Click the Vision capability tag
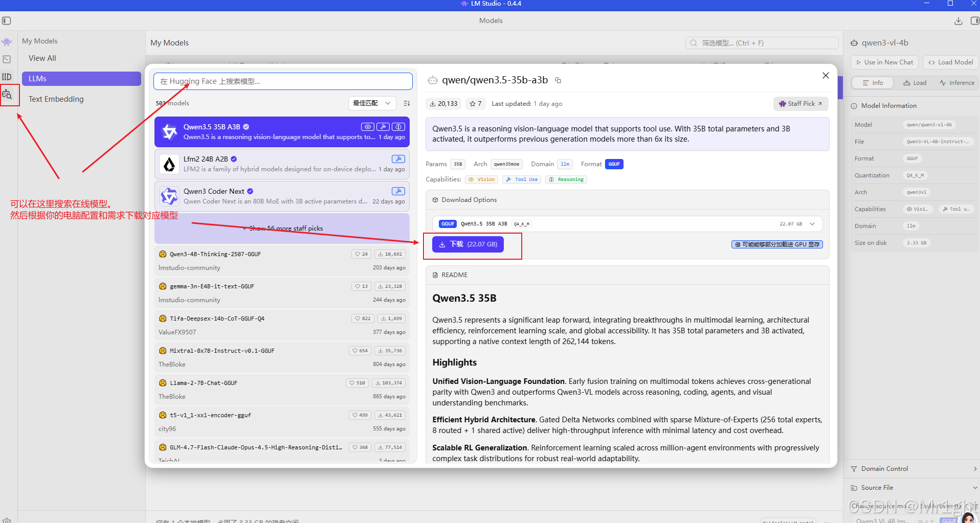This screenshot has width=980, height=523. (482, 179)
